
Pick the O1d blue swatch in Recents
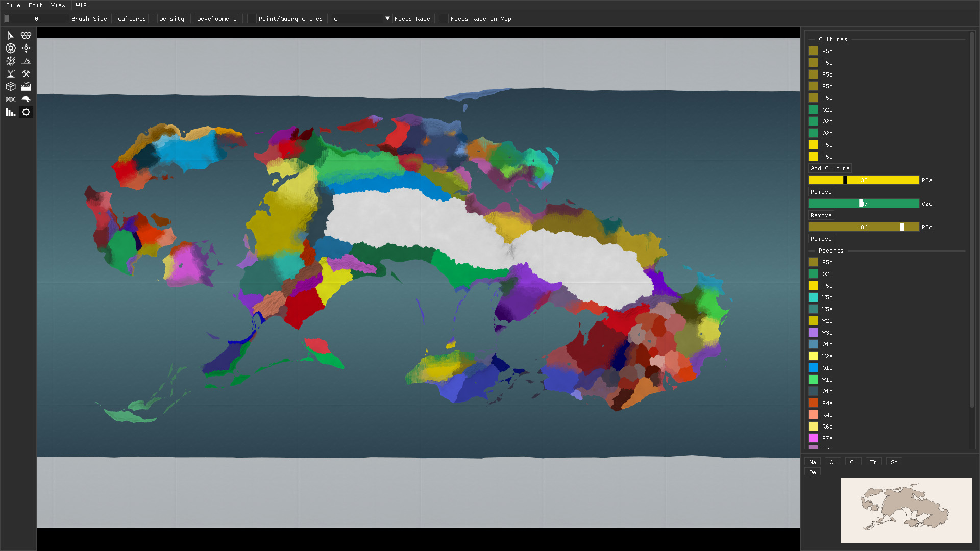(x=813, y=368)
